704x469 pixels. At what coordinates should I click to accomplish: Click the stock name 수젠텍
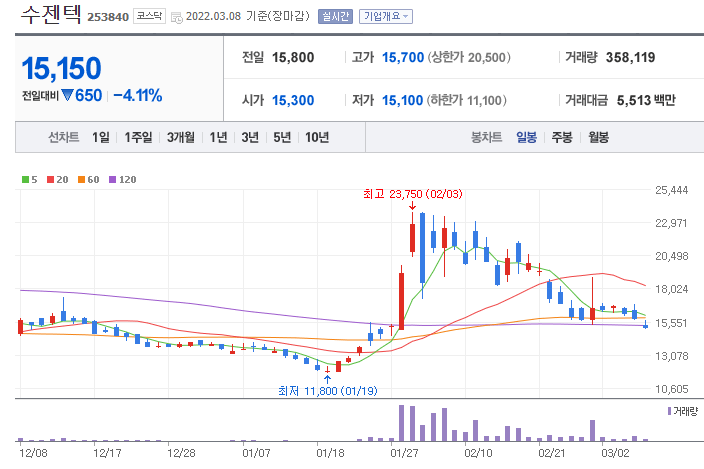[x=51, y=15]
